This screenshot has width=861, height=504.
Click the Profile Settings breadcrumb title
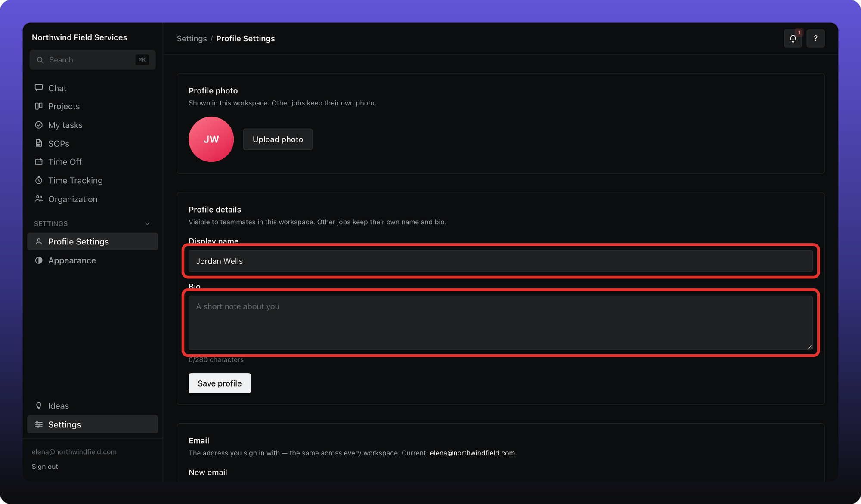245,39
